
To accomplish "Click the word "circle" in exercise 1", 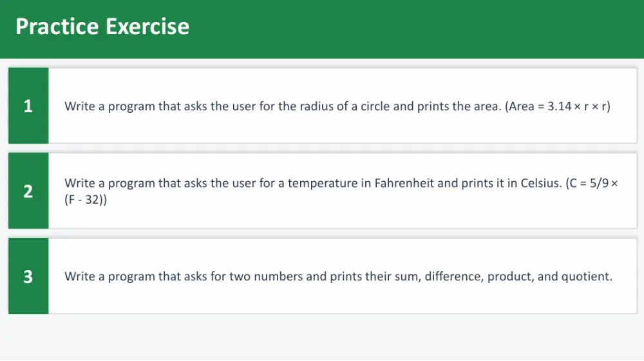I will tap(375, 106).
